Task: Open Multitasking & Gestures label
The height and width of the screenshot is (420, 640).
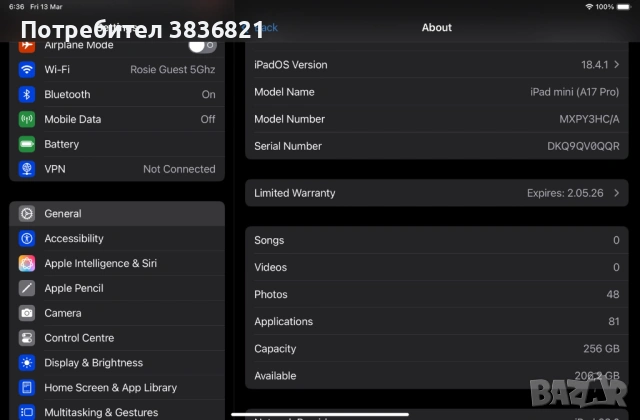Action: pyautogui.click(x=101, y=412)
